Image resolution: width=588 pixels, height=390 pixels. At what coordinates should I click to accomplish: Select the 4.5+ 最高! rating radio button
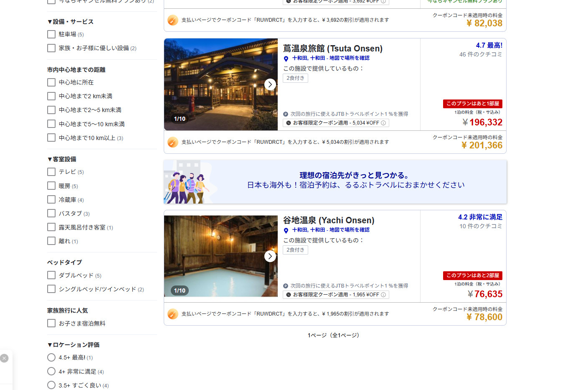[51, 357]
